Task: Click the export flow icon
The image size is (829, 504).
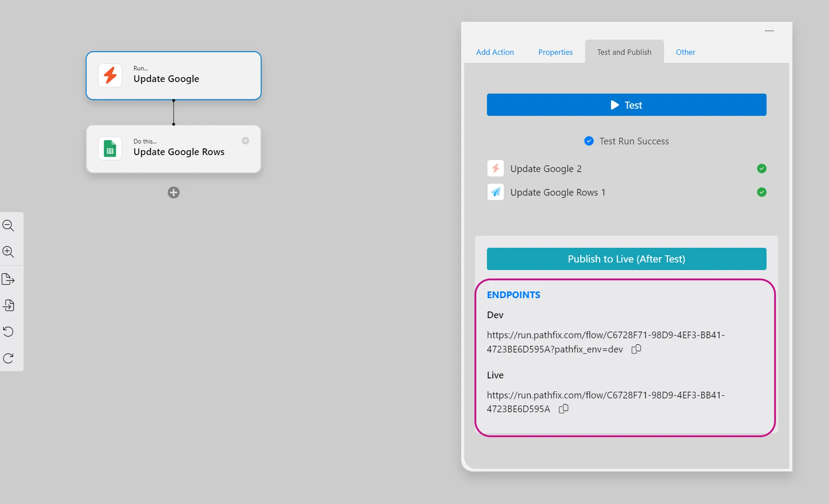Action: 8,279
